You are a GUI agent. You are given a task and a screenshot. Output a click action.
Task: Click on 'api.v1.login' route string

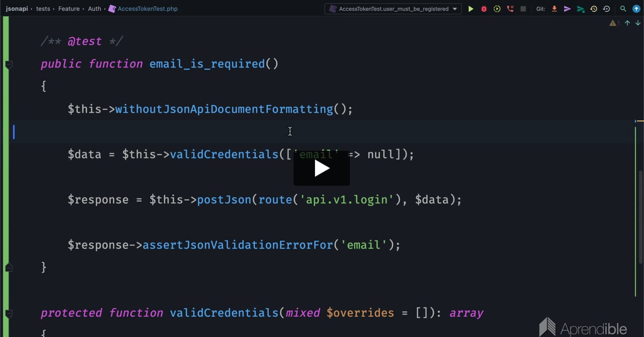[x=347, y=200]
